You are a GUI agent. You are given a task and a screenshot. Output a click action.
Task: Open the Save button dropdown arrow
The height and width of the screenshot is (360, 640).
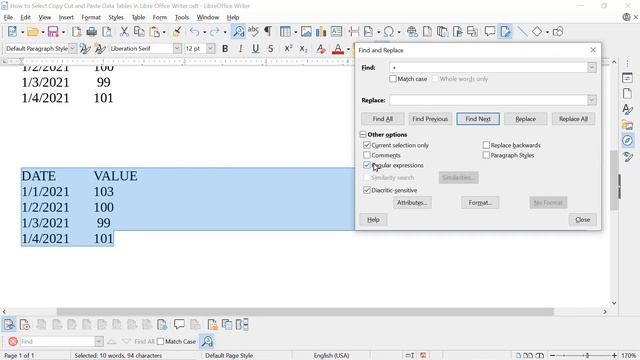point(63,32)
